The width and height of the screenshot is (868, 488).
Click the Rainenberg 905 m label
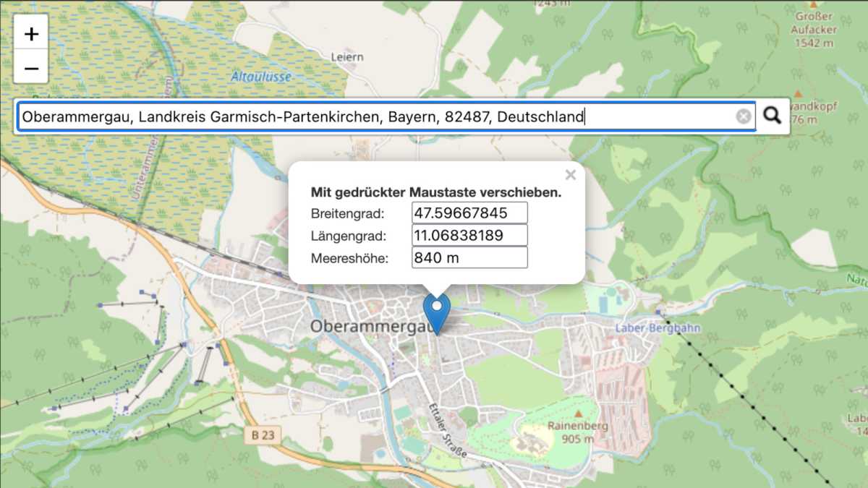point(577,432)
